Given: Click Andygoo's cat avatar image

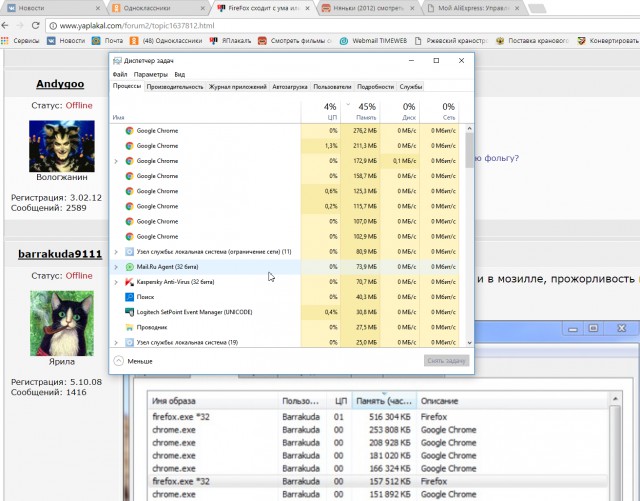Looking at the screenshot, I should [62, 146].
